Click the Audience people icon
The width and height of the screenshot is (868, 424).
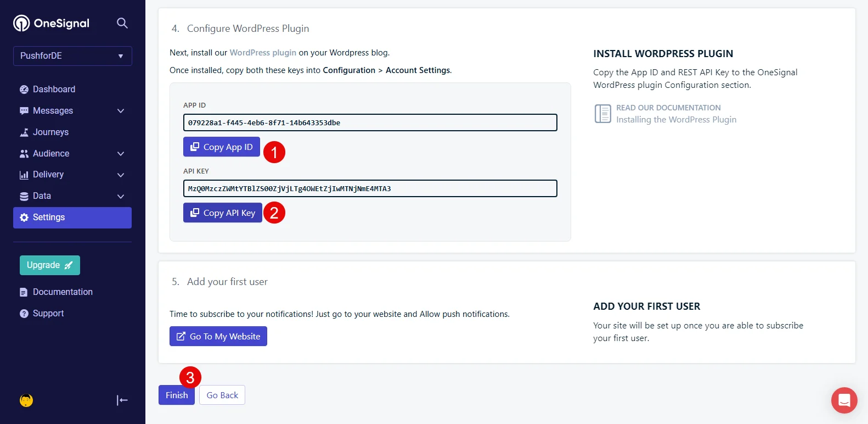tap(24, 154)
